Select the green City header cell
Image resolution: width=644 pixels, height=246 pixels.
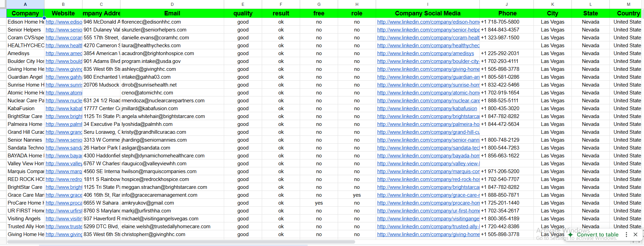[x=553, y=13]
